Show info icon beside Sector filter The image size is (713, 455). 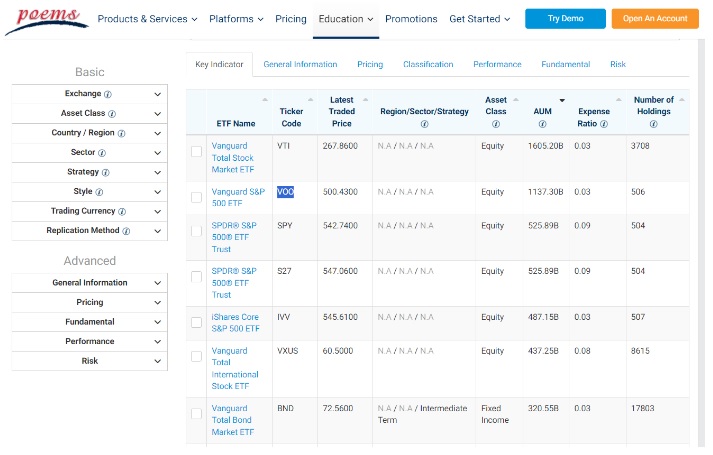[102, 153]
